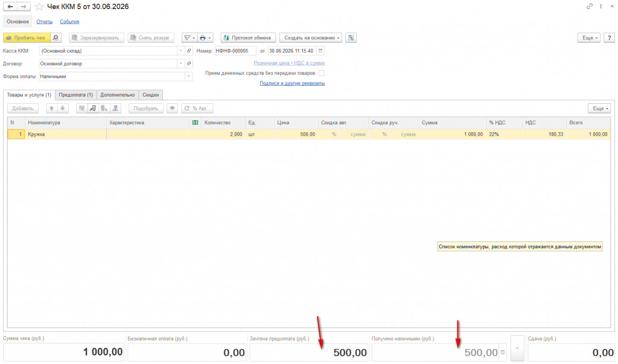Image resolution: width=618 pixels, height=364 pixels.
Task: Open the Розничная цена • НДС в сумме link
Action: pyautogui.click(x=289, y=63)
